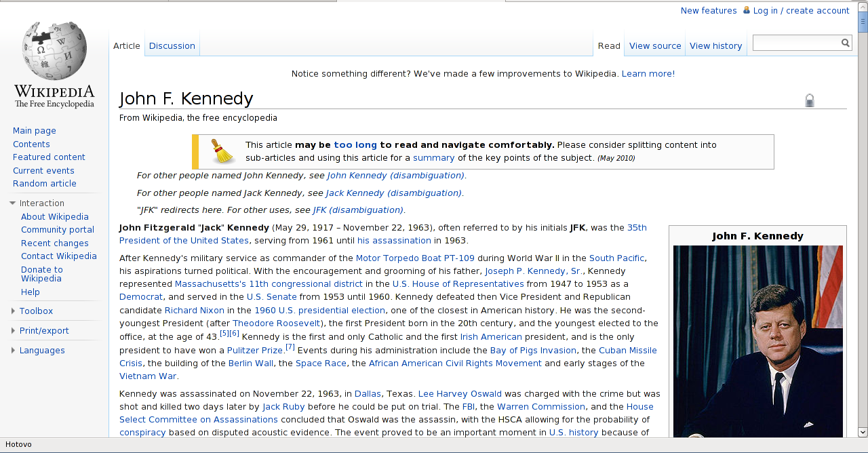Click the Wikipedia globe logo
This screenshot has width=868, height=453.
pos(54,64)
